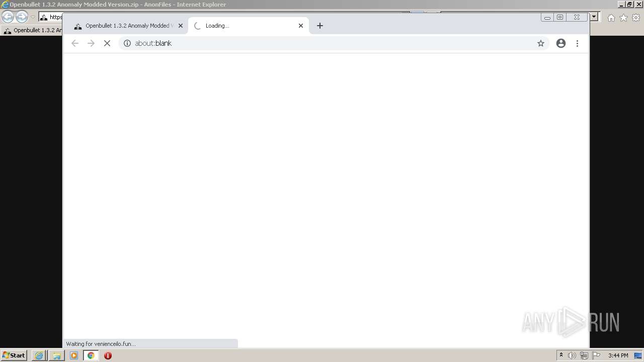Click the Internet Explorer back button
Viewport: 644px width, 362px height.
[8, 17]
